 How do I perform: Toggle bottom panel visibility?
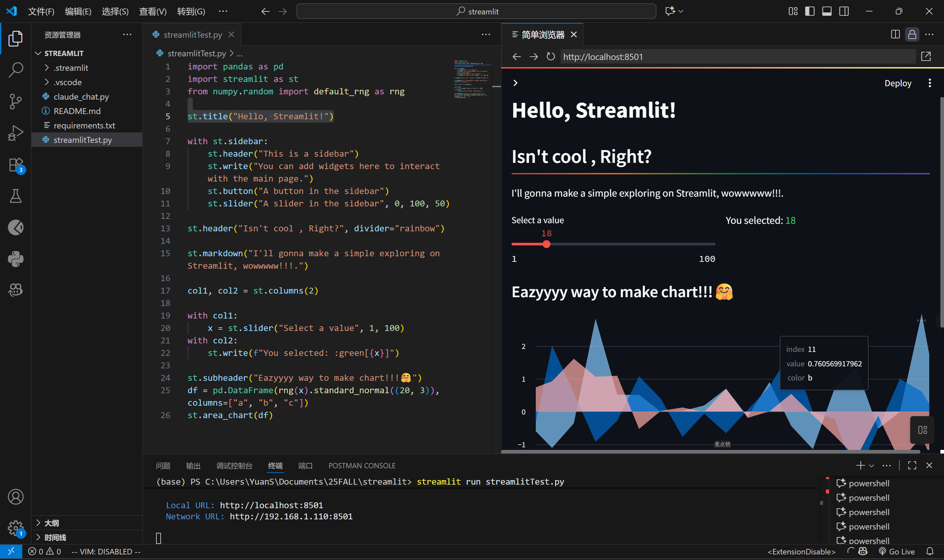coord(827,11)
